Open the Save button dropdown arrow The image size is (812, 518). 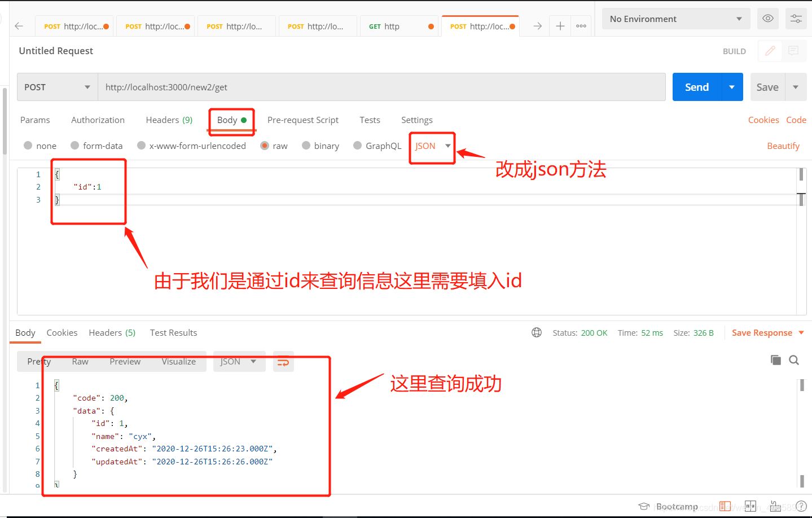(796, 87)
